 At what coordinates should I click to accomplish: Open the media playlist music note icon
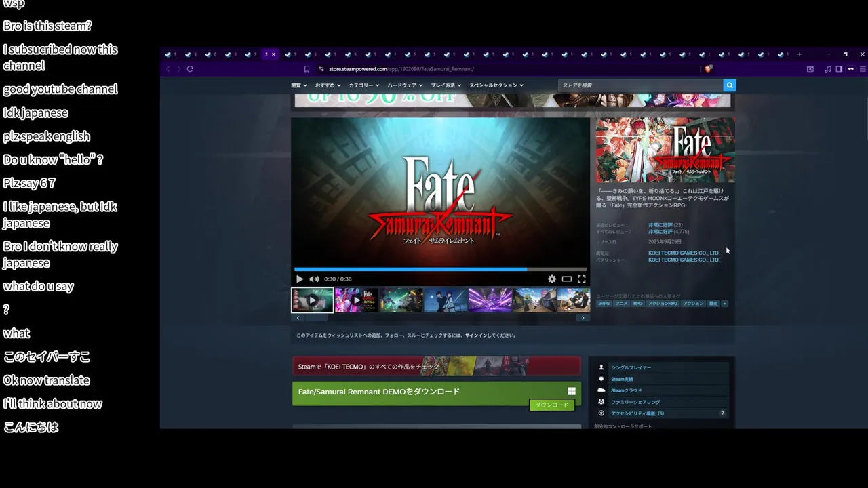tap(828, 68)
